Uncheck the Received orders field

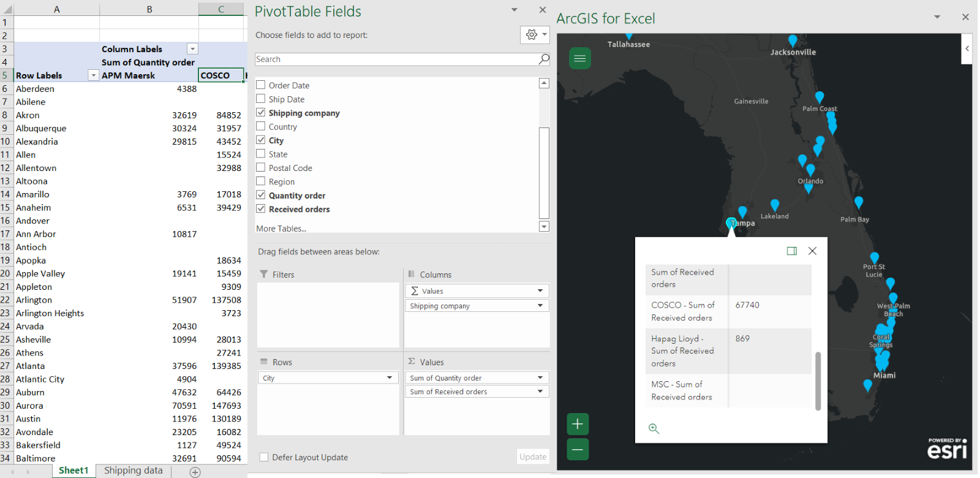[261, 209]
